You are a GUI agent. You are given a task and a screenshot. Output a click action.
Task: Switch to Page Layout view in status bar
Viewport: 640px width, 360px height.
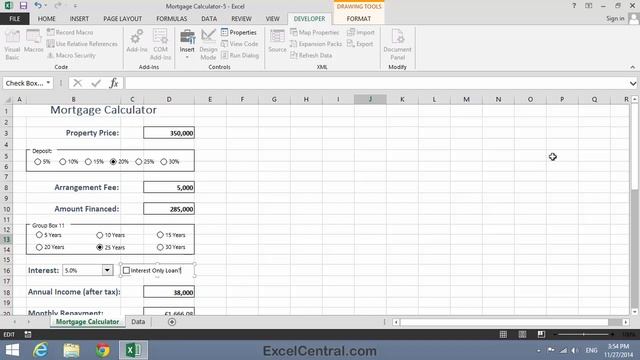click(522, 334)
